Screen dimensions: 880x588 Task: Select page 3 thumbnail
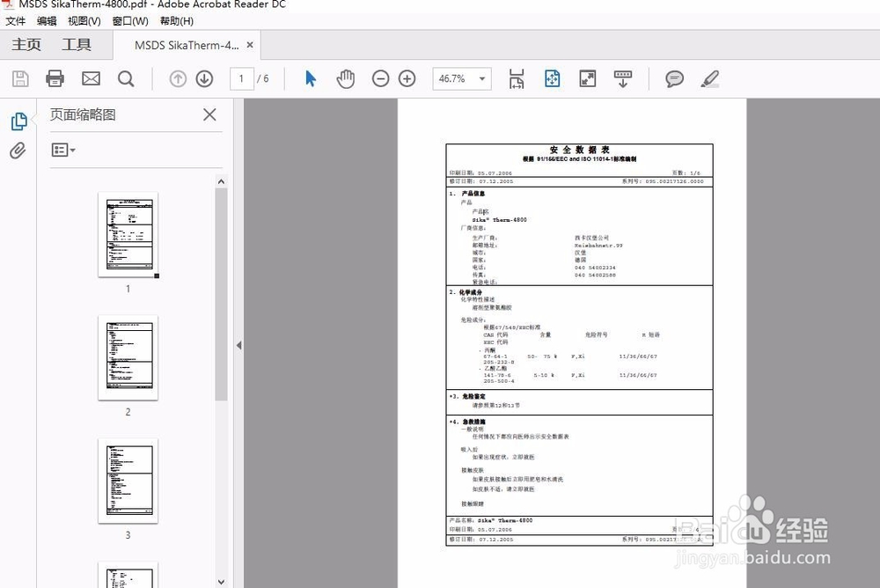pyautogui.click(x=128, y=481)
